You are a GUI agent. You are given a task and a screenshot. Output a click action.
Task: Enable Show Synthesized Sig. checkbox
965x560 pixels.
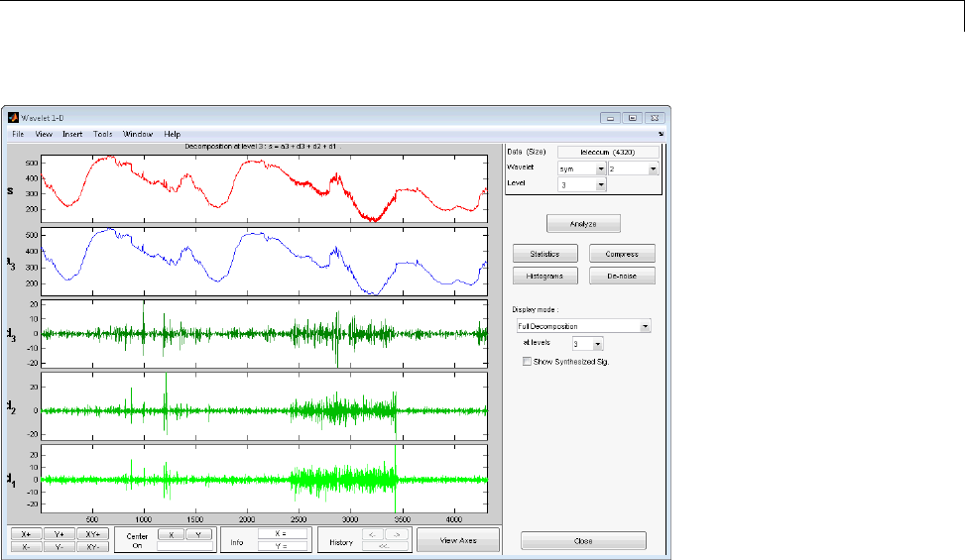coord(527,363)
